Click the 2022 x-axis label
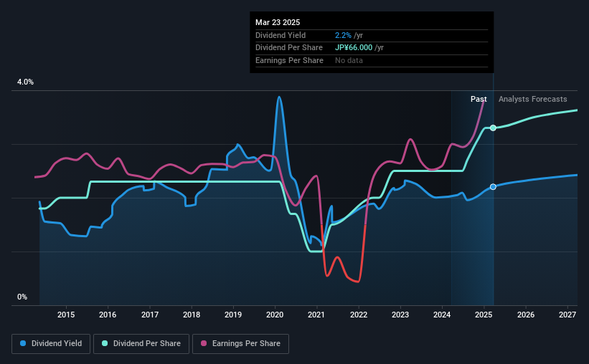Screen dimensions: 589x364 point(359,315)
